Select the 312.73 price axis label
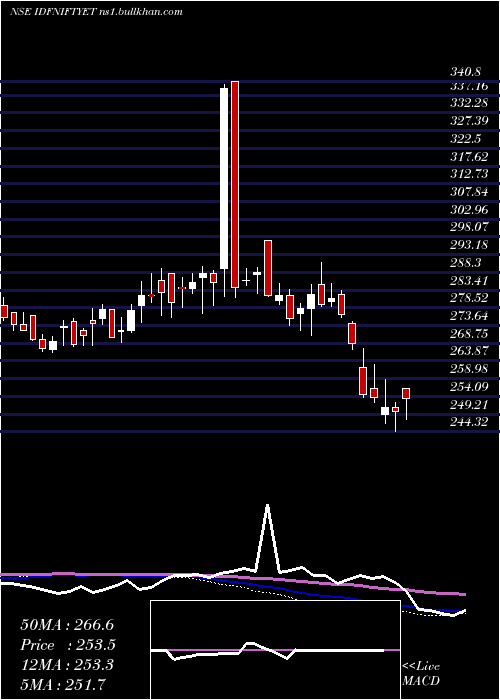500x700 pixels. (468, 174)
